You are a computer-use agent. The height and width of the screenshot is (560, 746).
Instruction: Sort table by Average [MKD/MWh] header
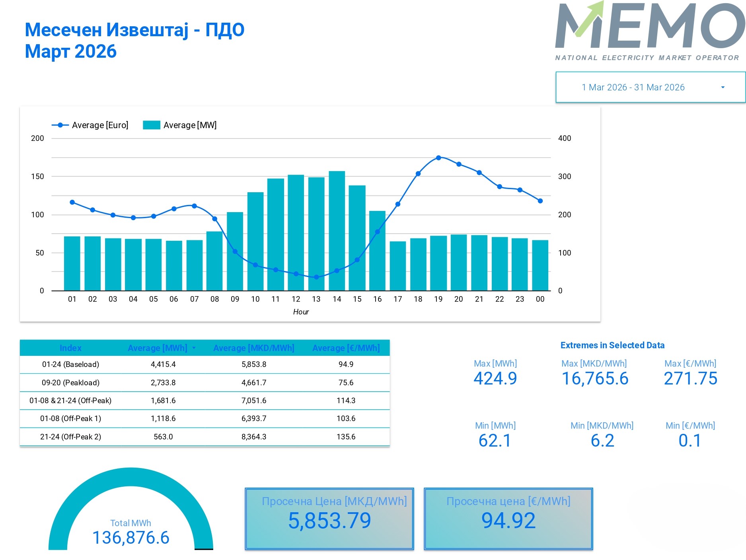point(253,348)
